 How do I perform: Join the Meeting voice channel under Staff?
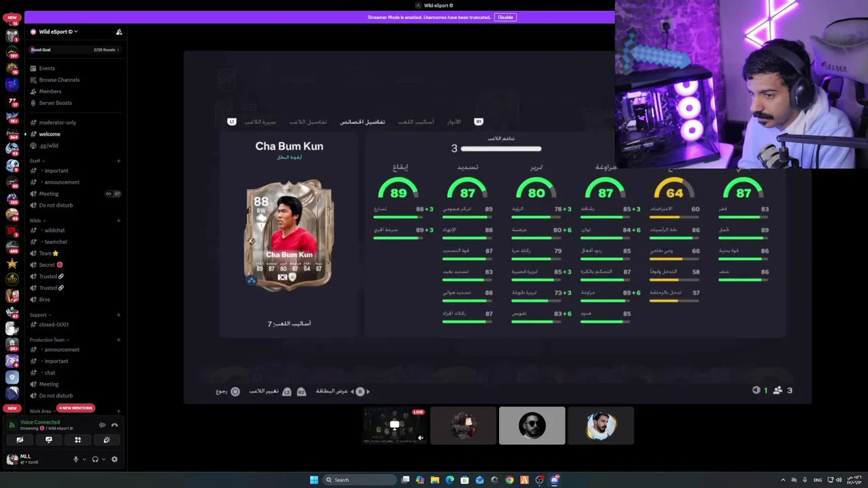[49, 194]
